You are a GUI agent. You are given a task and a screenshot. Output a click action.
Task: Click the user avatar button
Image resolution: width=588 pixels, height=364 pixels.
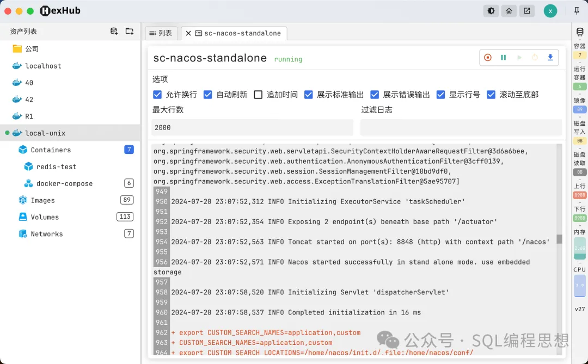point(550,11)
